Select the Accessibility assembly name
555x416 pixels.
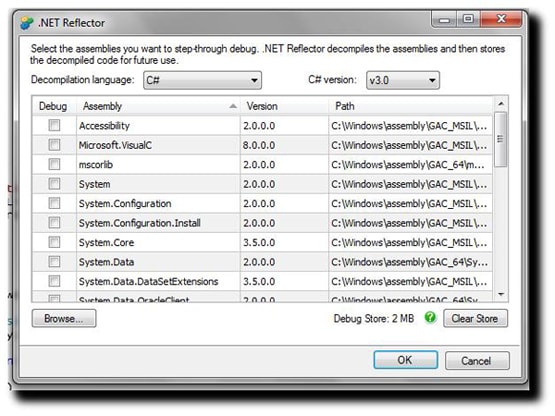104,126
